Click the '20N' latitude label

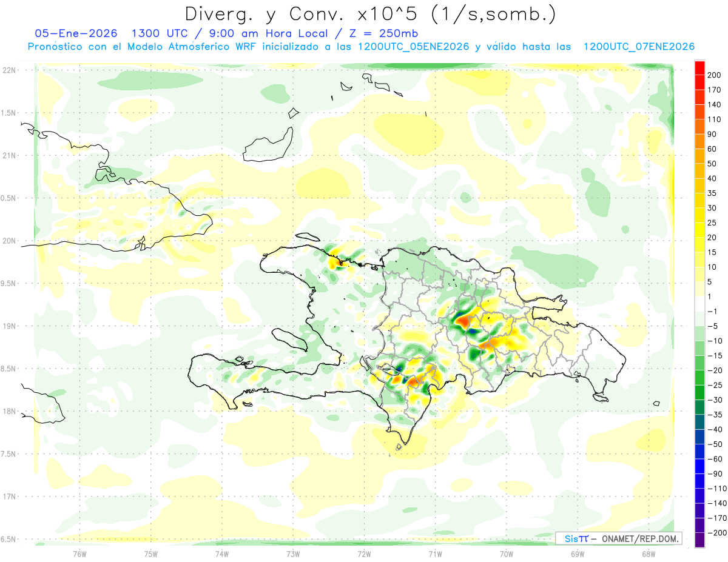tap(8, 241)
